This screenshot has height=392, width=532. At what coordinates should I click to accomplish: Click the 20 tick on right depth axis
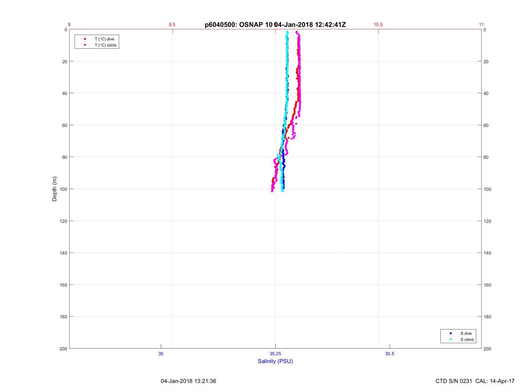(486, 62)
